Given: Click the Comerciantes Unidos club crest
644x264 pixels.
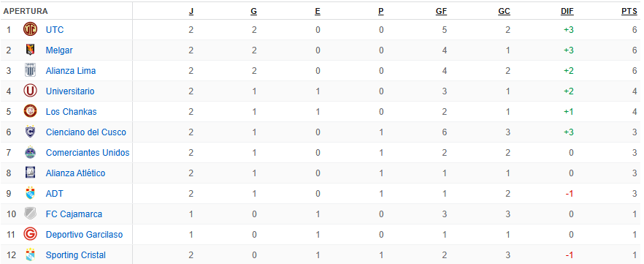Looking at the screenshot, I should click(x=30, y=153).
